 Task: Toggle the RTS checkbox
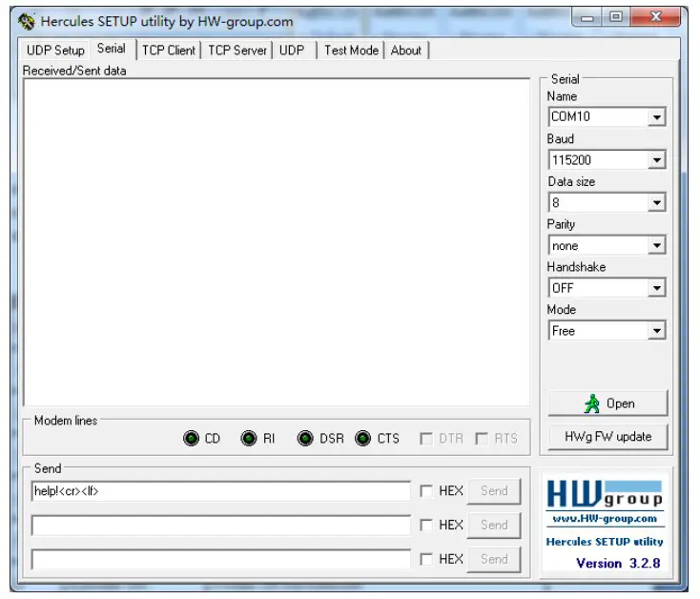[482, 439]
